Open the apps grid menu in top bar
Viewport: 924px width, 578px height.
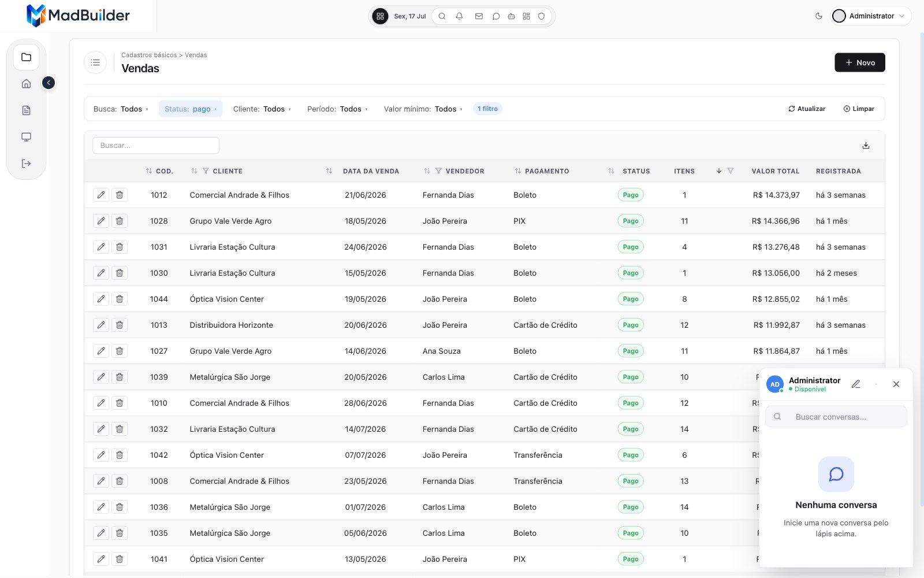pyautogui.click(x=380, y=16)
